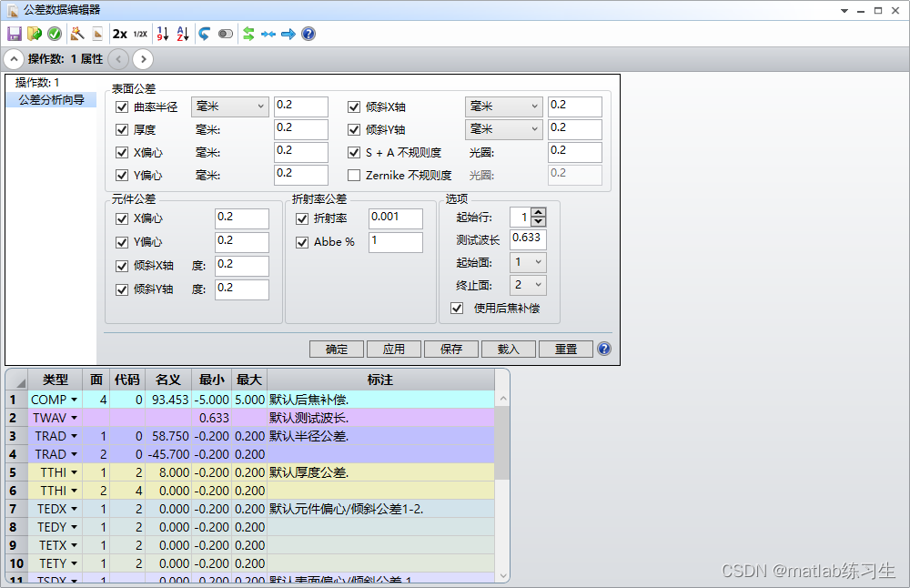
Task: Click the select-all corner of the table
Action: [x=16, y=380]
